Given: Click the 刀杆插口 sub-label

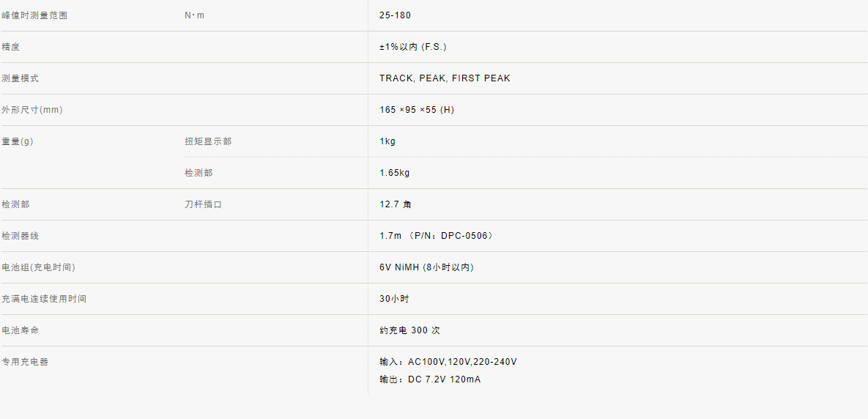Looking at the screenshot, I should tap(203, 204).
